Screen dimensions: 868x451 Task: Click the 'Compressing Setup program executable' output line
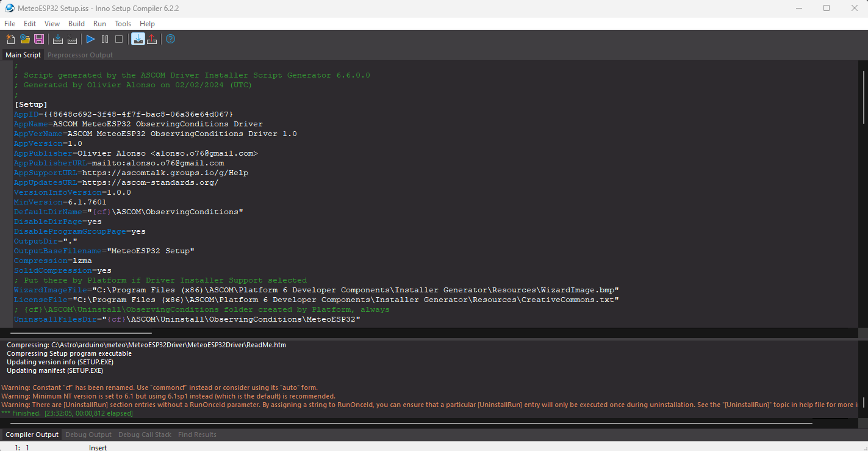[69, 353]
